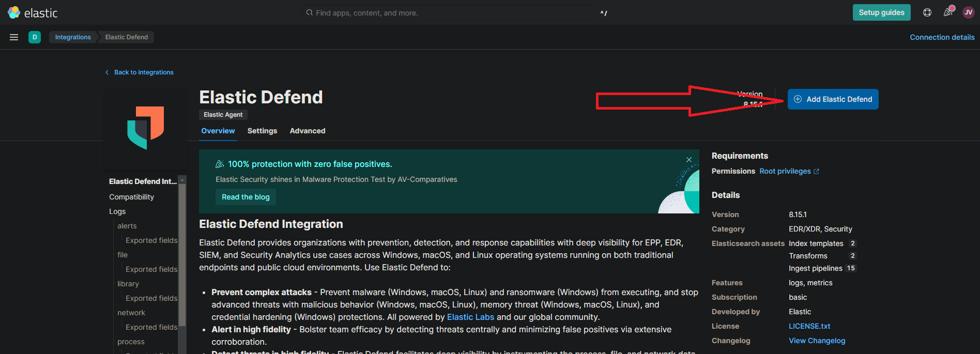Click the Index templates count badge
Screen dimensions: 980x354
[853, 243]
